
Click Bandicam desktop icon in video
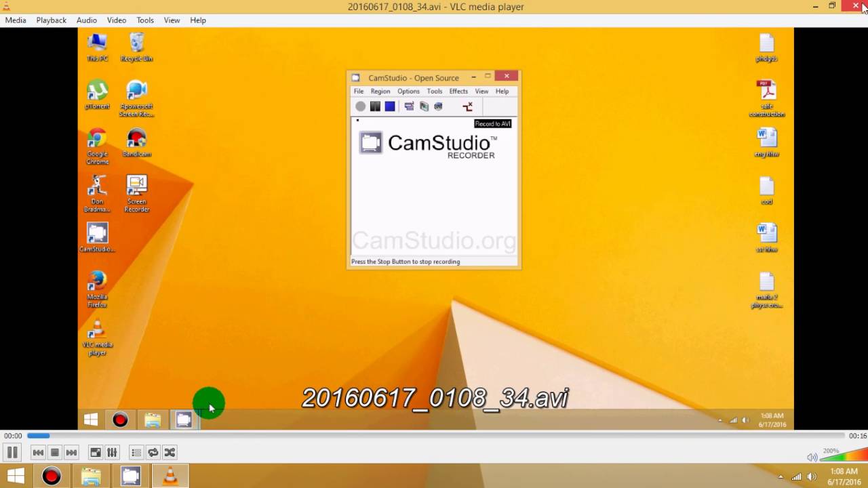tap(136, 143)
